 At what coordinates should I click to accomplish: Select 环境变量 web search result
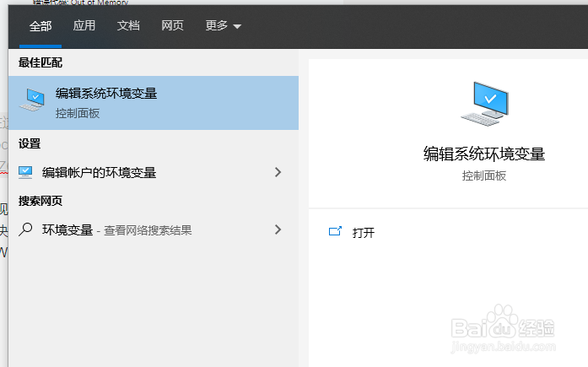[x=154, y=229]
